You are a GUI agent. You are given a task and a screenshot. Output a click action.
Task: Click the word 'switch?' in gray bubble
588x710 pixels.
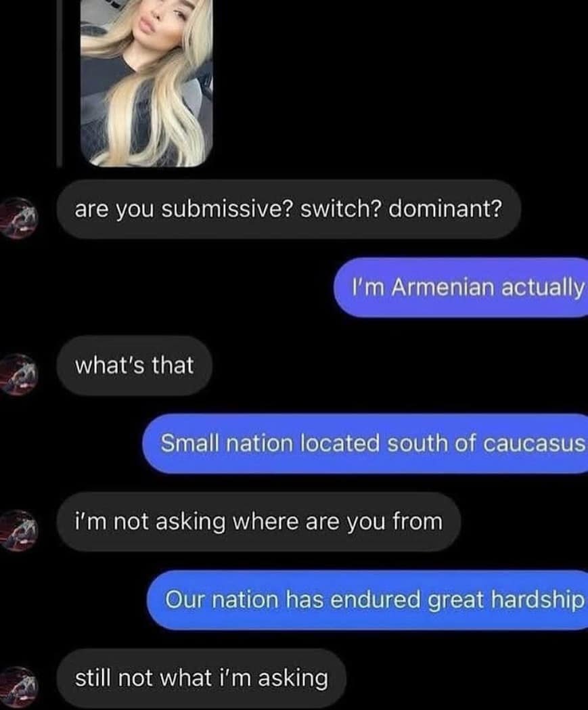(341, 208)
